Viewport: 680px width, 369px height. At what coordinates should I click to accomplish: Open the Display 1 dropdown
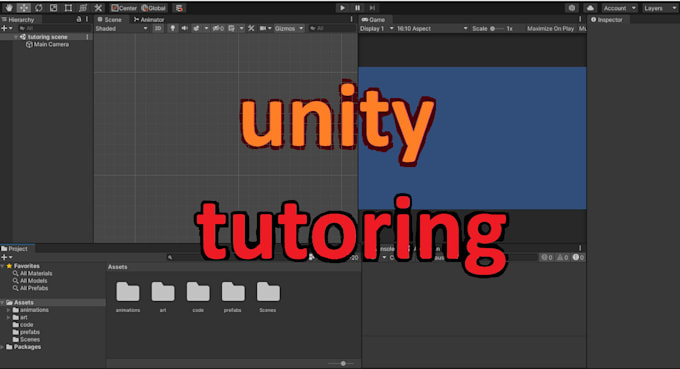point(376,28)
